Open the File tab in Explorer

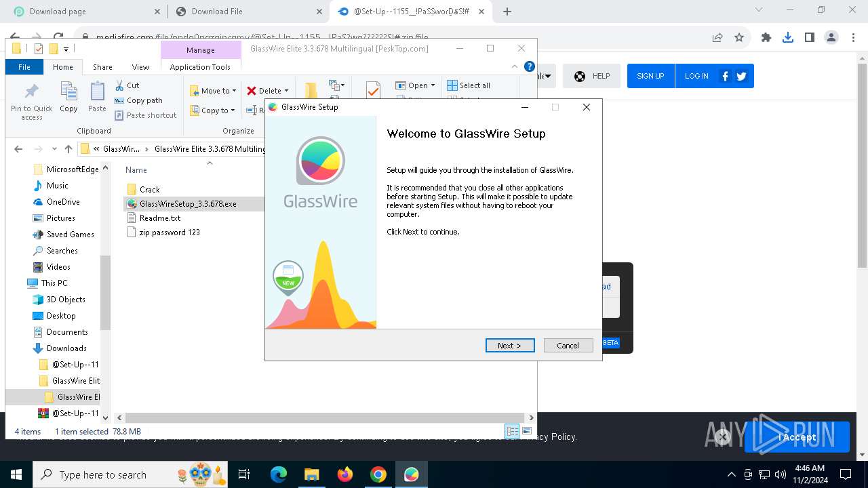tap(24, 67)
